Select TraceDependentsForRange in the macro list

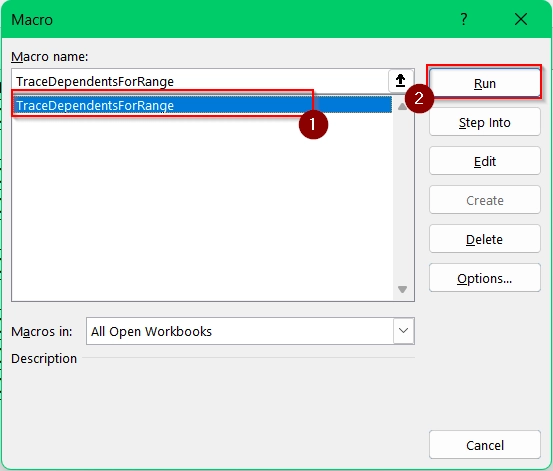202,105
